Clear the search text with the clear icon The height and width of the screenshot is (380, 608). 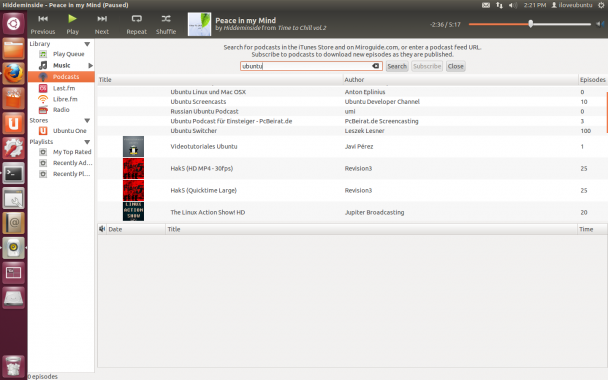375,66
